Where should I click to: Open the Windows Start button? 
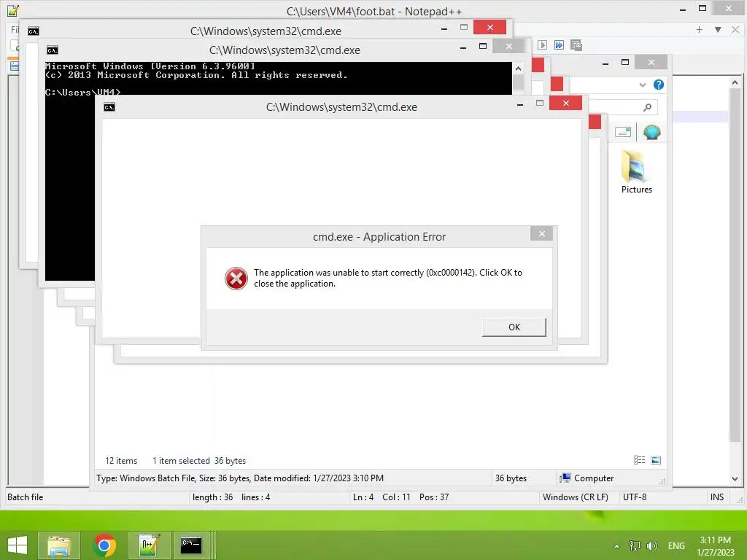tap(18, 545)
